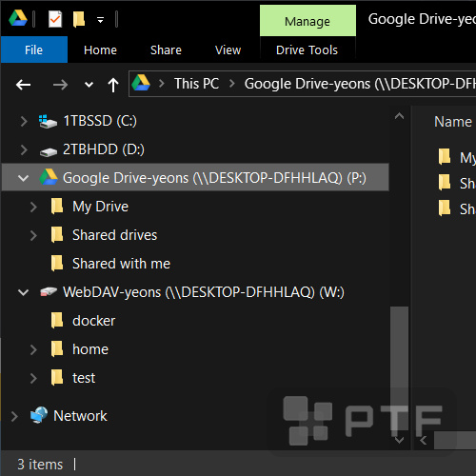Open the Customize Quick Access Toolbar dropdown
This screenshot has height=476, width=476.
point(100,20)
